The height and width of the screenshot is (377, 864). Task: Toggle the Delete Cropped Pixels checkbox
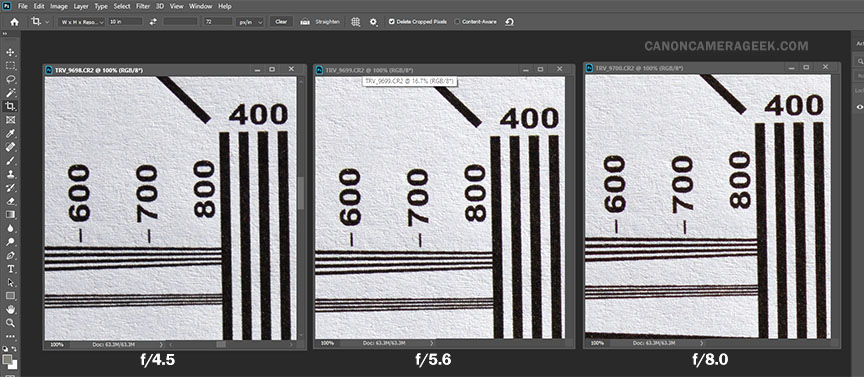[391, 21]
